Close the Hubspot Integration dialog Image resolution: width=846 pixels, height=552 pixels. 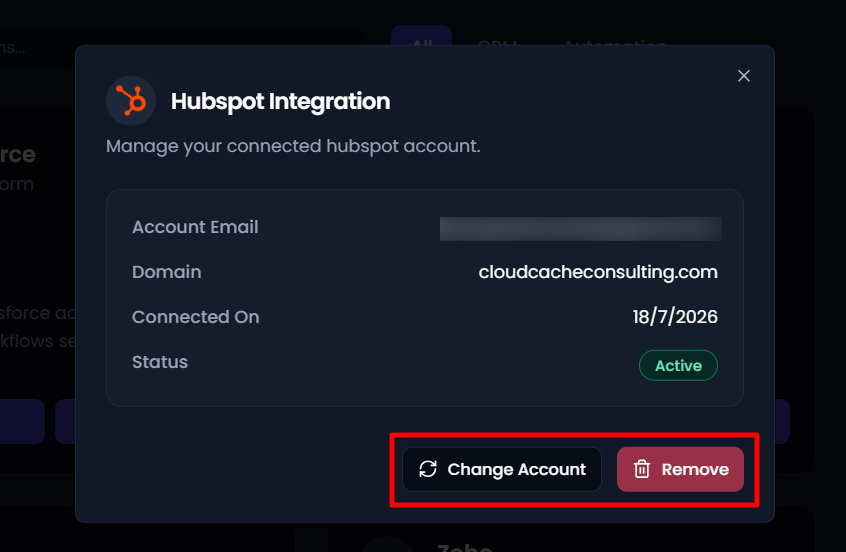coord(743,76)
